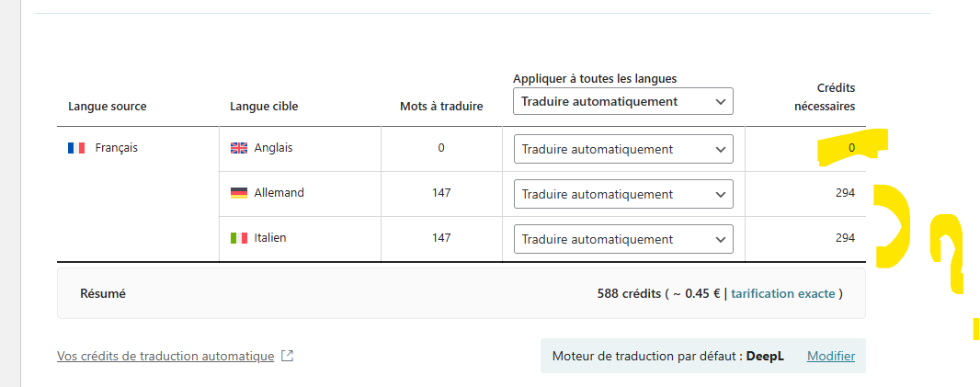Expand the Italien translation method dropdown

[x=622, y=239]
